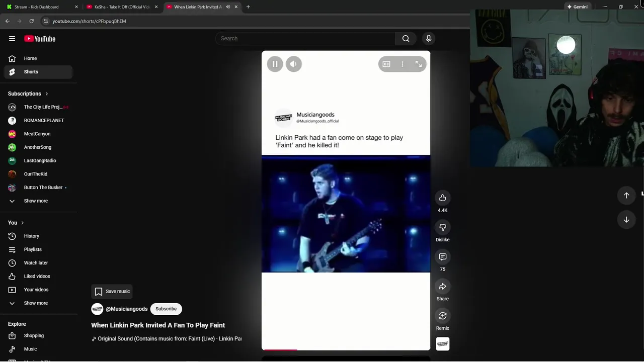This screenshot has width=644, height=362.
Task: Mute the Short's volume
Action: pyautogui.click(x=294, y=64)
